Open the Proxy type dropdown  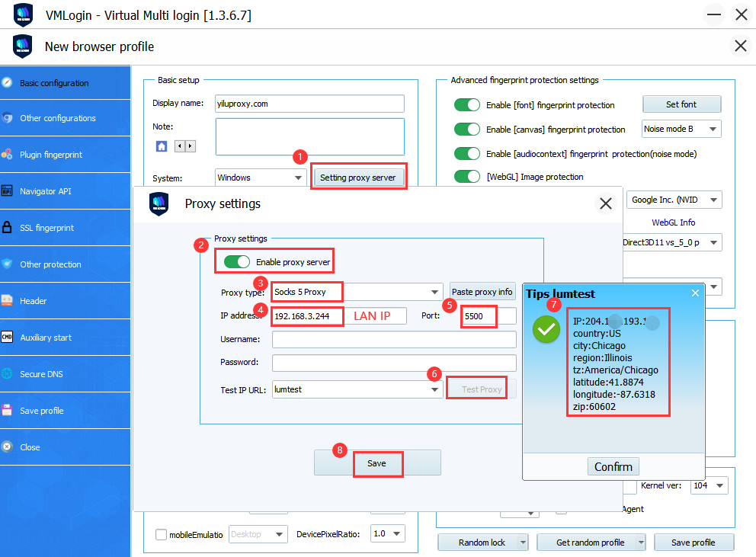pyautogui.click(x=357, y=292)
